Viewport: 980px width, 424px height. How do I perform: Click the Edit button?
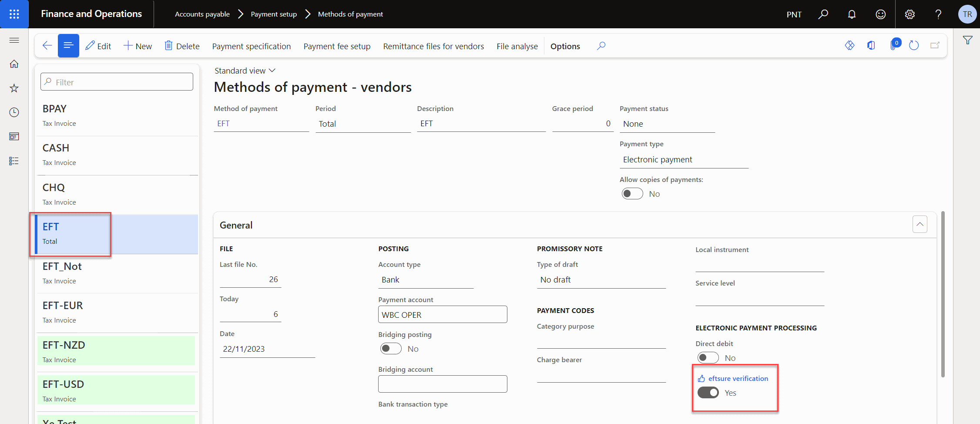tap(98, 46)
